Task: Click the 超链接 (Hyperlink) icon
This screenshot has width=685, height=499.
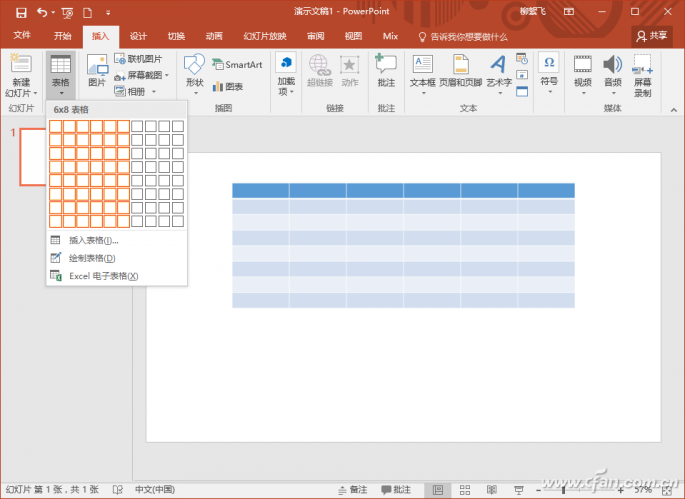Action: coord(320,70)
